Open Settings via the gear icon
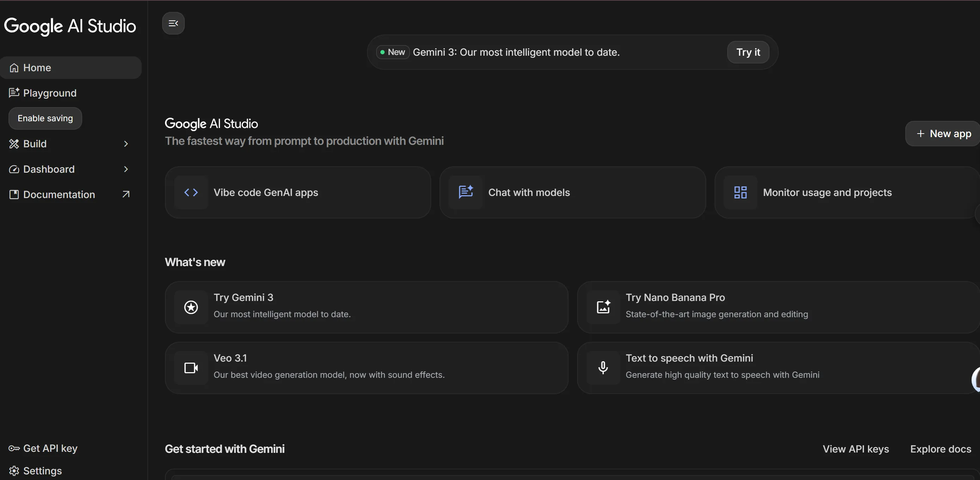 pos(14,470)
